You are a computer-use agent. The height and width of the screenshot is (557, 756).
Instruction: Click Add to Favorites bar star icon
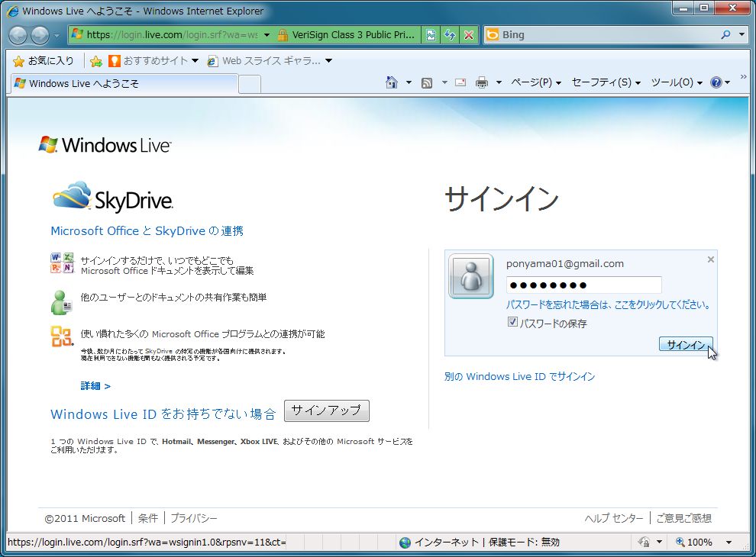coord(96,61)
